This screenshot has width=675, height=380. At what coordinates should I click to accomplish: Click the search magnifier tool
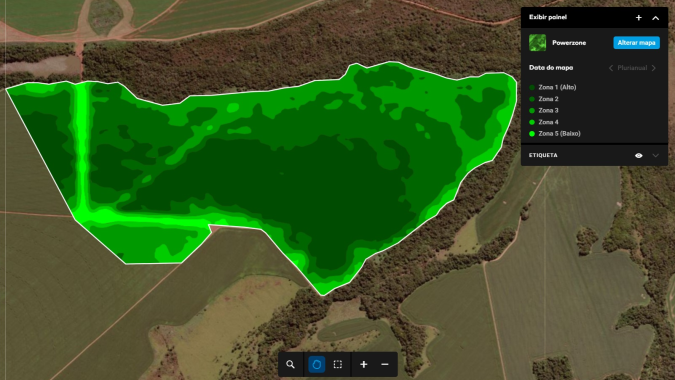pos(291,365)
